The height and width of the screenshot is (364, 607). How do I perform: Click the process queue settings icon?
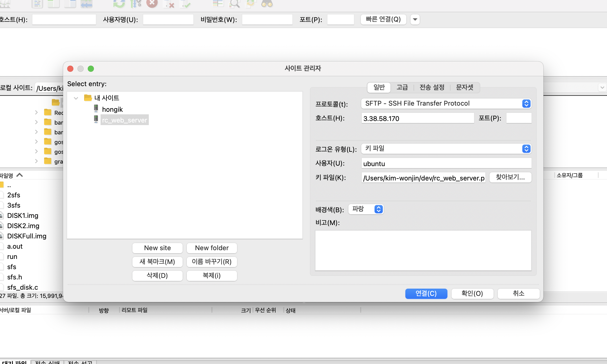(x=136, y=4)
